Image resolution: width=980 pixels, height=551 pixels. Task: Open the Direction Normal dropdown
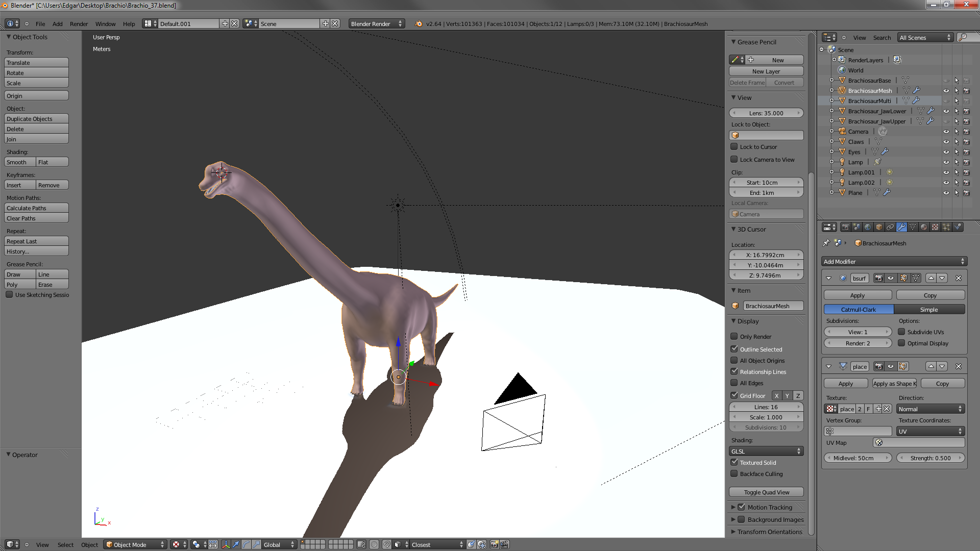pyautogui.click(x=930, y=409)
